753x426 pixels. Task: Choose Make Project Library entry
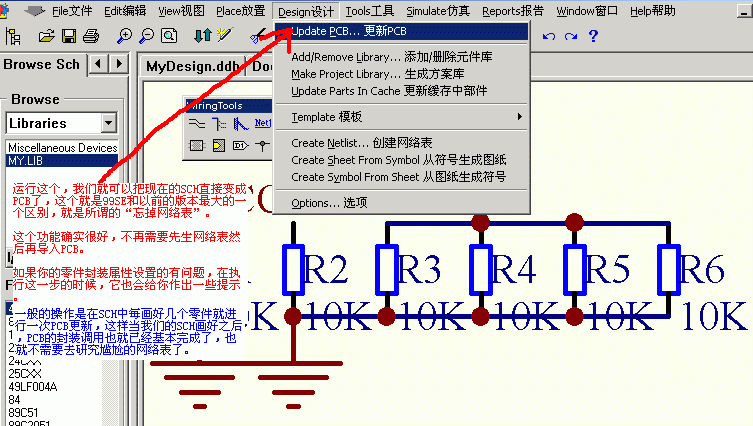401,74
